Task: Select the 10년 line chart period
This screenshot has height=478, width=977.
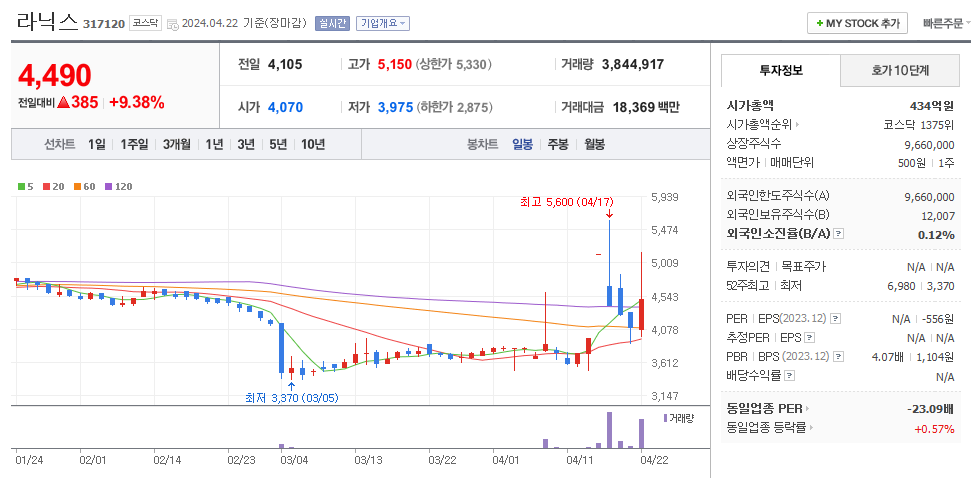Action: tap(313, 145)
